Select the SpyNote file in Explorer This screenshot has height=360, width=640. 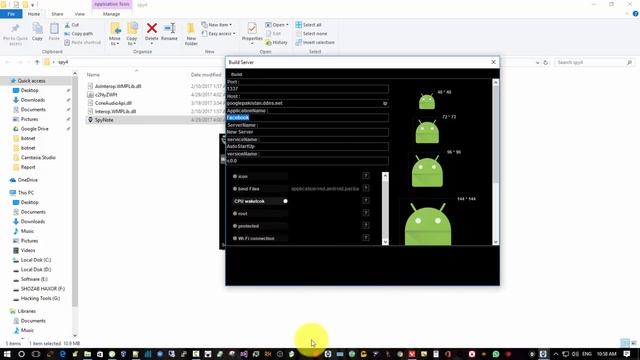(x=104, y=120)
